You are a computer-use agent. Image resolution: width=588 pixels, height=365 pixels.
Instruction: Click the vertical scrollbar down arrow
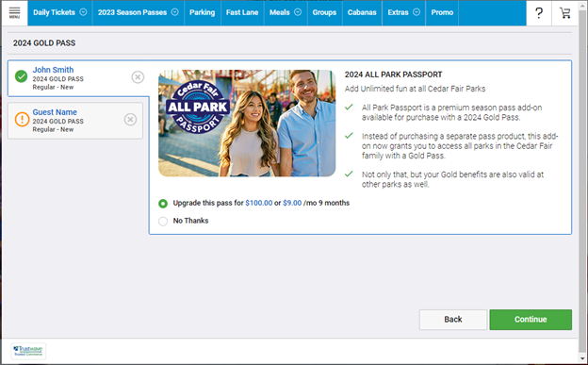[x=582, y=359]
